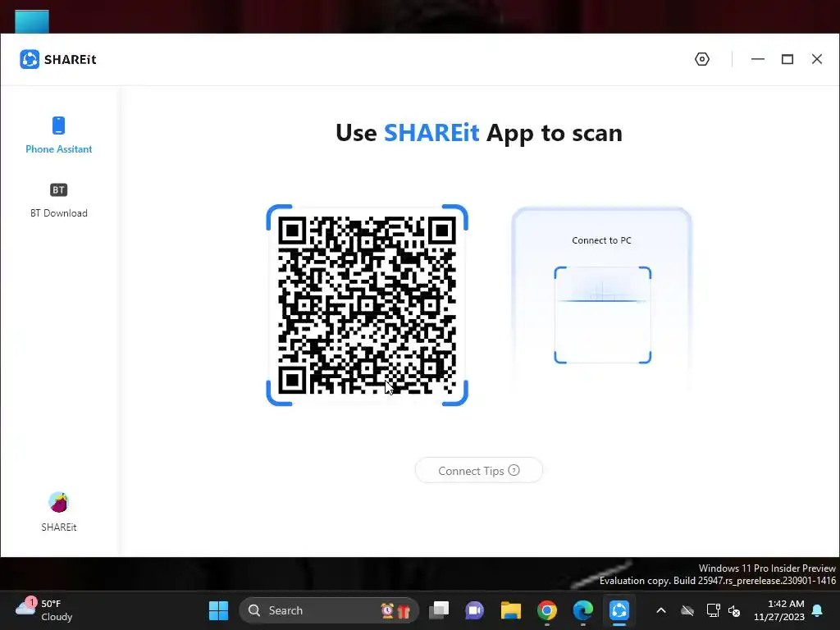Open Task View from taskbar

pyautogui.click(x=439, y=610)
